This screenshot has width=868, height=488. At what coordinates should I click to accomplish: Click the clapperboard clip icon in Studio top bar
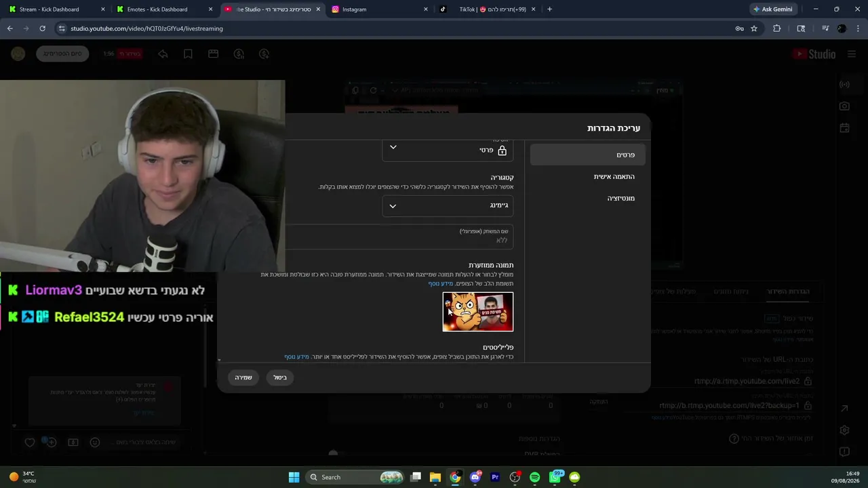click(x=213, y=54)
